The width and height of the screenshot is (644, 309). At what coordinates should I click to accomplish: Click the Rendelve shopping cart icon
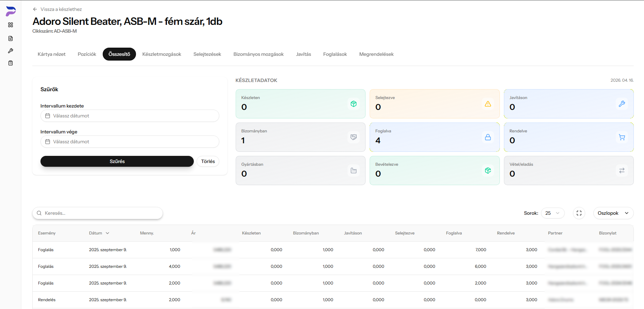click(622, 137)
